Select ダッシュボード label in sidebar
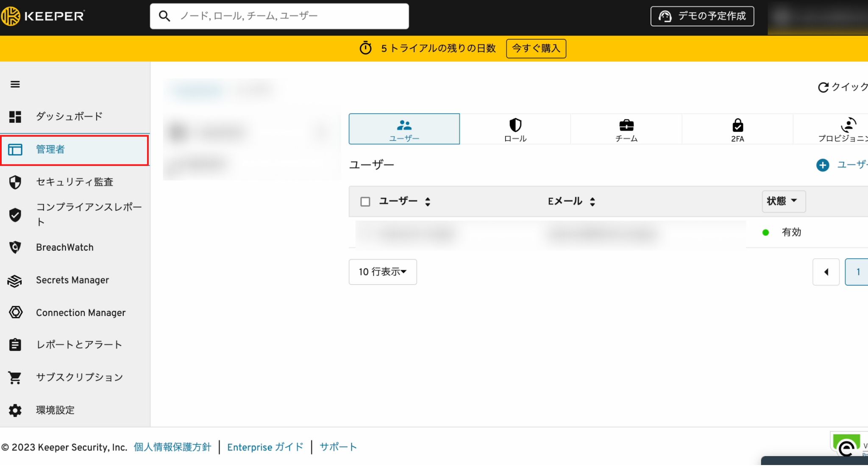The image size is (868, 468). point(69,116)
